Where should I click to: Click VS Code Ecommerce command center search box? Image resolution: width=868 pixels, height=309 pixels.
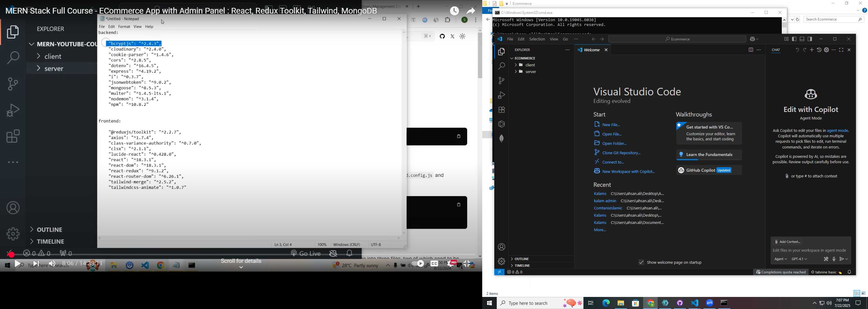click(677, 39)
